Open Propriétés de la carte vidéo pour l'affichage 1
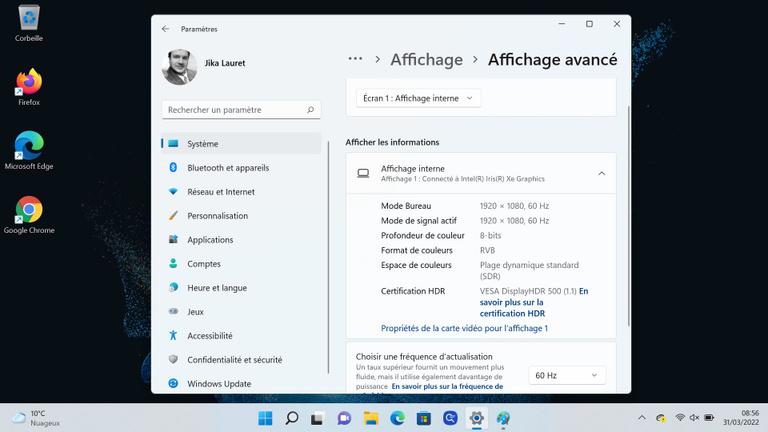The image size is (768, 432). point(464,328)
